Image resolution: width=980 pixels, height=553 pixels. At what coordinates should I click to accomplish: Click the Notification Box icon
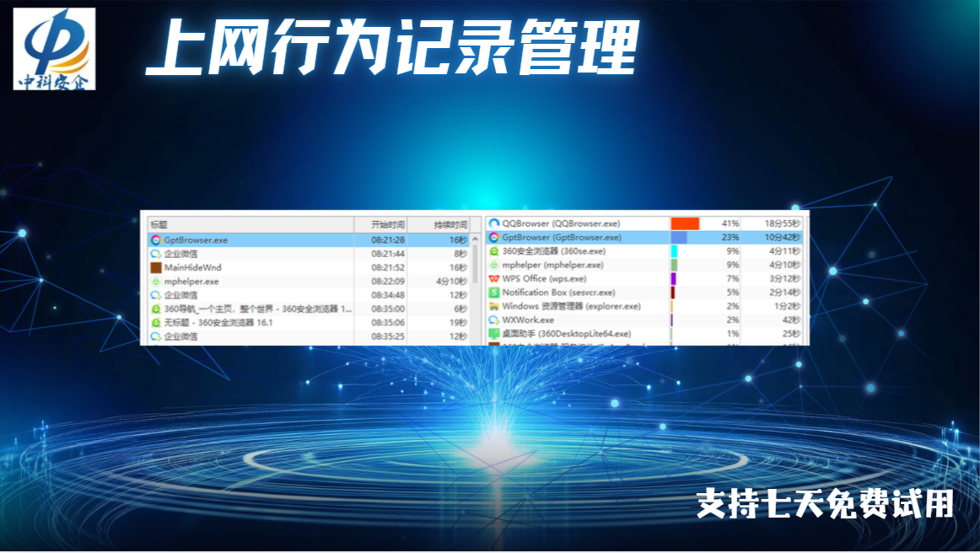(493, 293)
